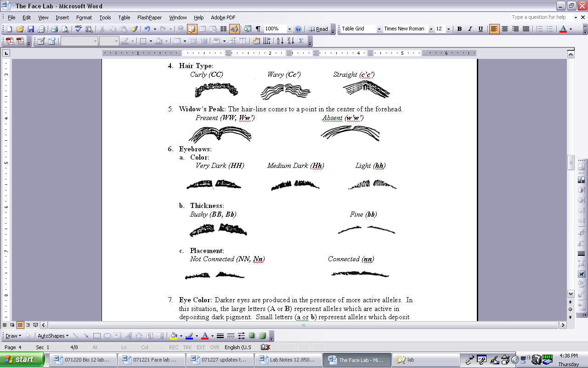Open the 100% zoom dropdown
Image resolution: width=588 pixels, height=368 pixels.
[x=289, y=29]
